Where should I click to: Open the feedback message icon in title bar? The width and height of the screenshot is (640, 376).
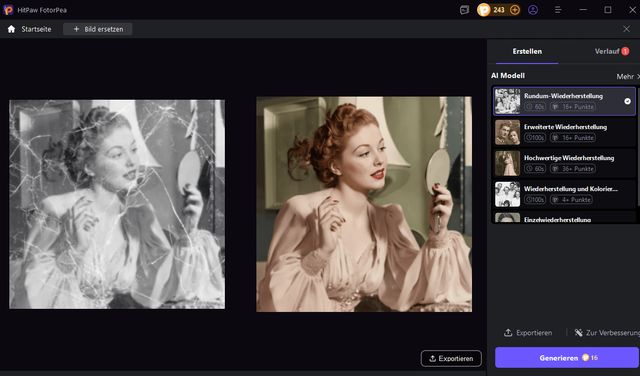pos(464,10)
